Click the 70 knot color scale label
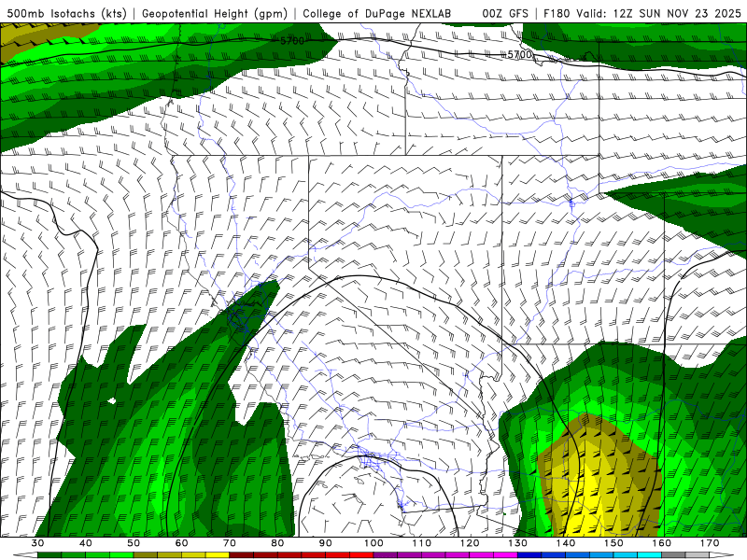747x560 pixels. [230, 543]
